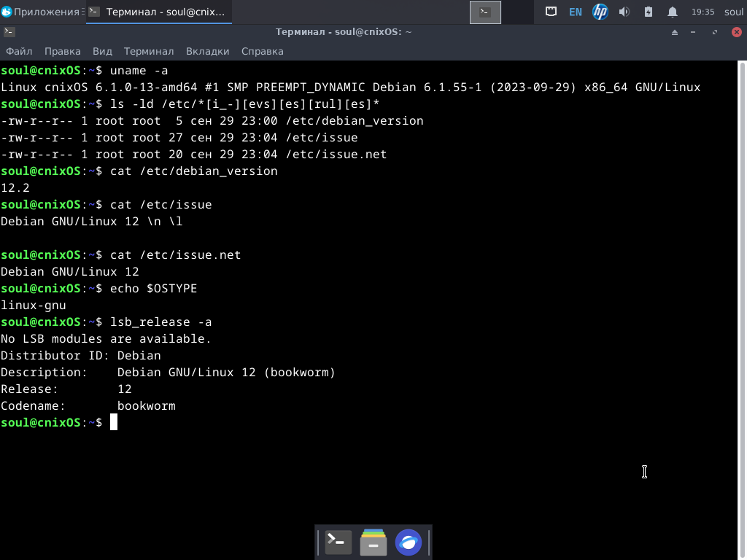Open the battery power manager icon
Viewport: 747px width, 560px height.
[x=649, y=12]
